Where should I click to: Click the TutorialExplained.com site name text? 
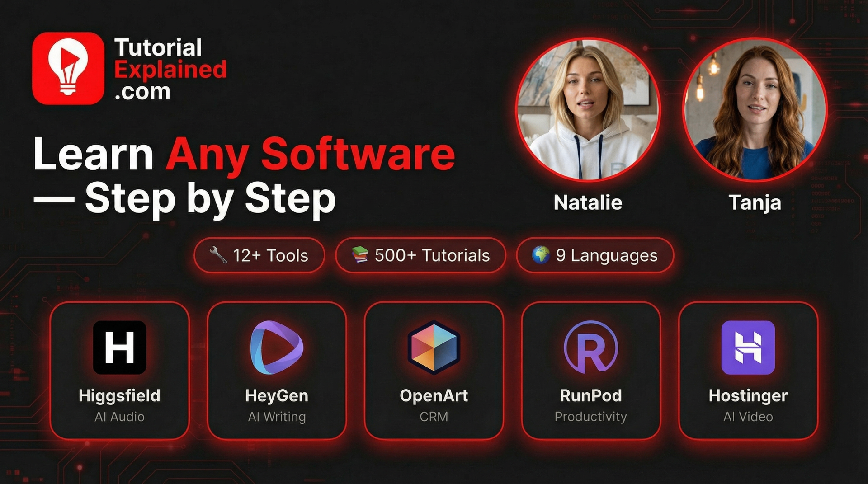170,69
